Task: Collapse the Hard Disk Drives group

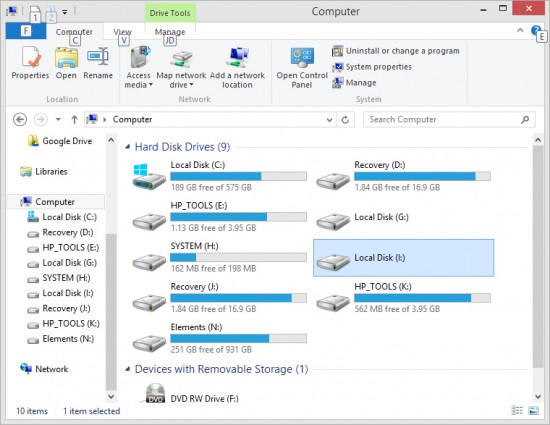Action: (x=128, y=147)
